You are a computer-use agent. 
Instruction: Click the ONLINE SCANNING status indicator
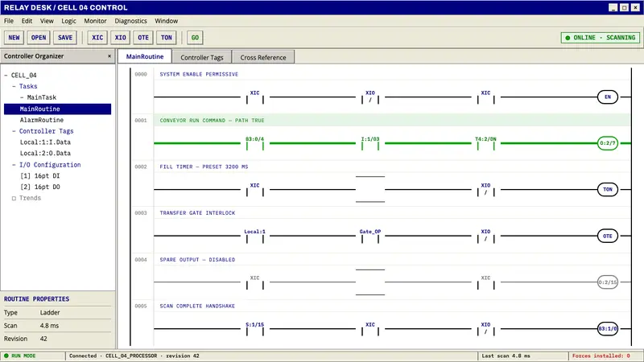click(x=600, y=37)
